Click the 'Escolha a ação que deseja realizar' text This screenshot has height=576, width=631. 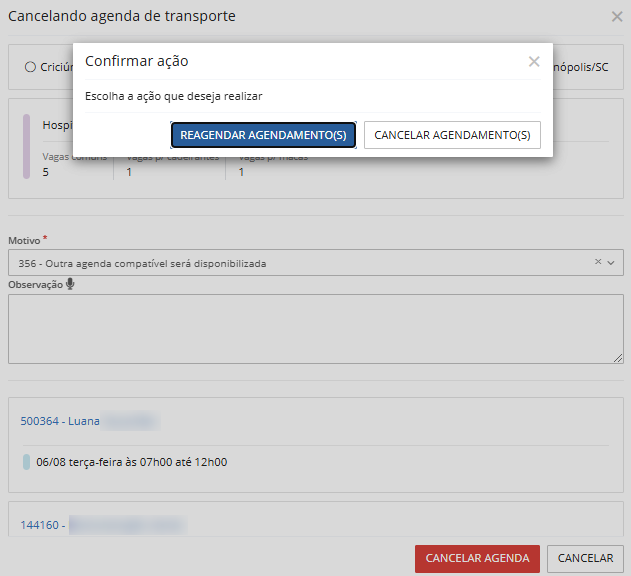tap(173, 96)
